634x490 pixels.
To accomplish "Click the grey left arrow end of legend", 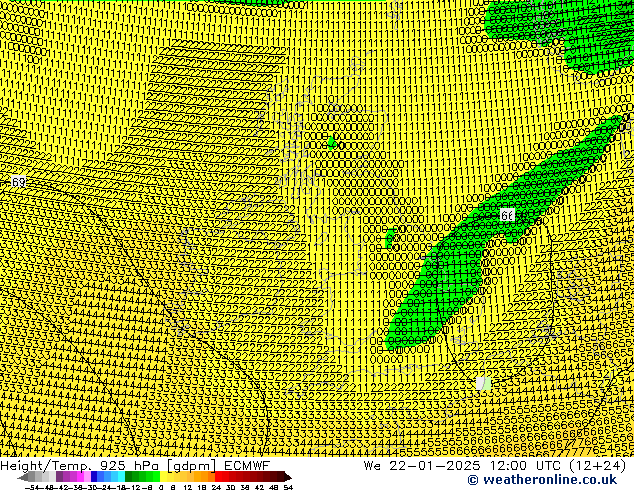I will pos(22,477).
